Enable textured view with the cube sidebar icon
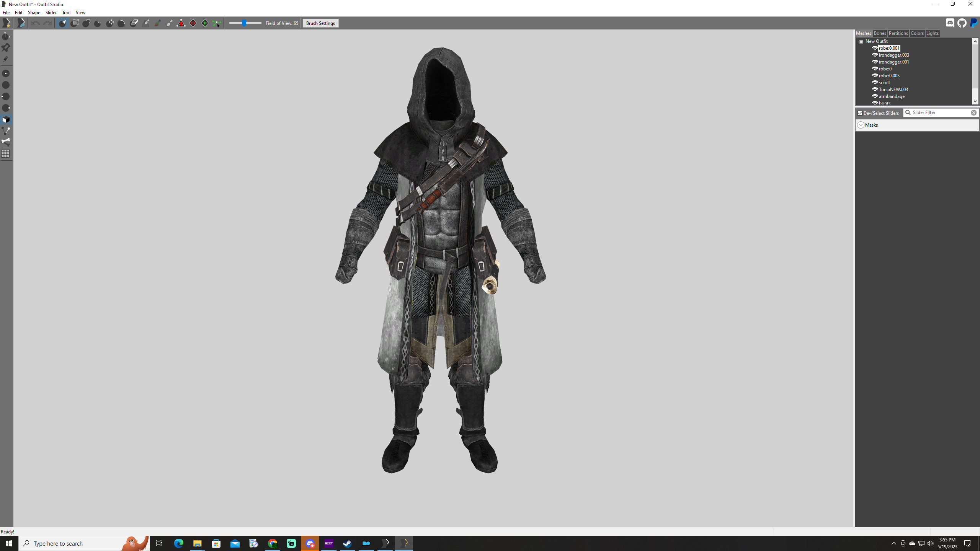Image resolution: width=980 pixels, height=551 pixels. [x=6, y=120]
